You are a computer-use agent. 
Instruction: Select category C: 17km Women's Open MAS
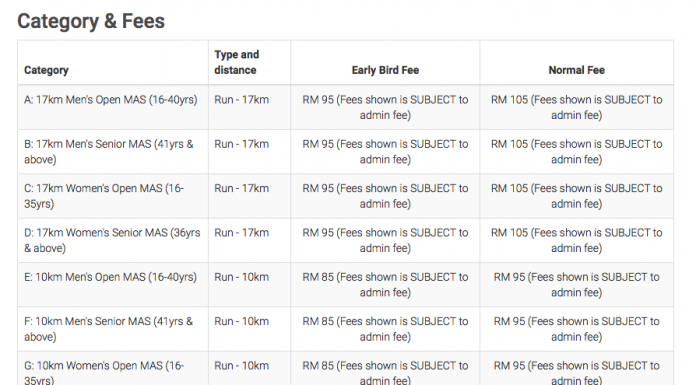point(104,196)
